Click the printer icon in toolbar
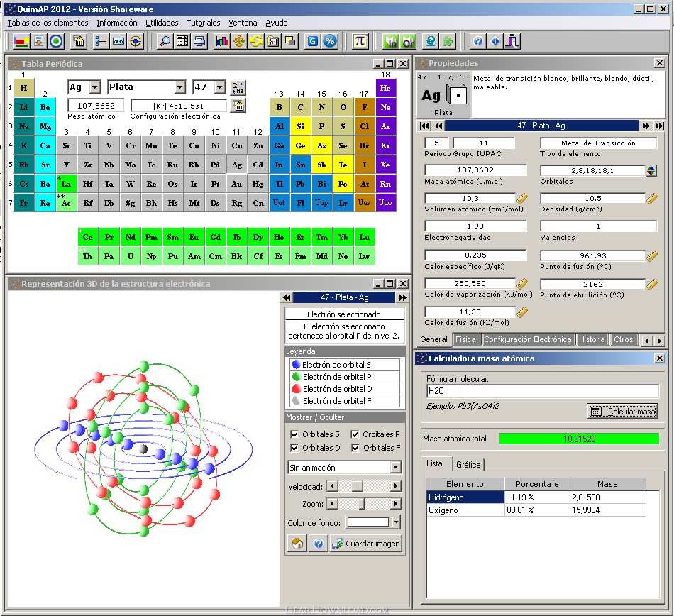This screenshot has width=674, height=616. click(199, 41)
